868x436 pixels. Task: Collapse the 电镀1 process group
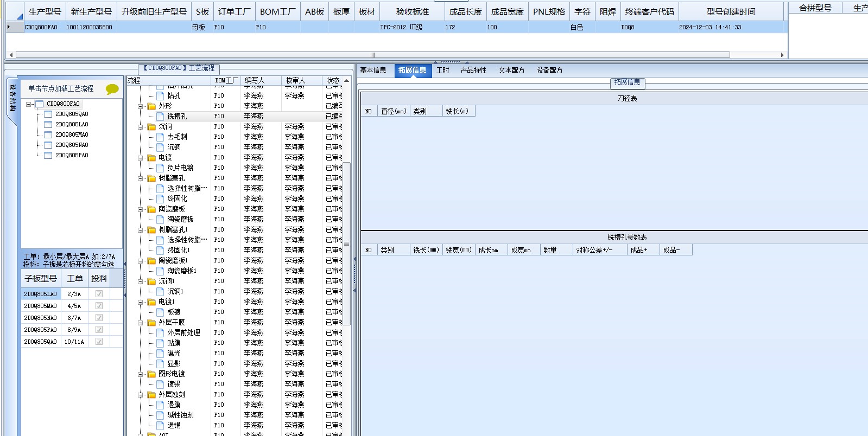click(x=141, y=302)
